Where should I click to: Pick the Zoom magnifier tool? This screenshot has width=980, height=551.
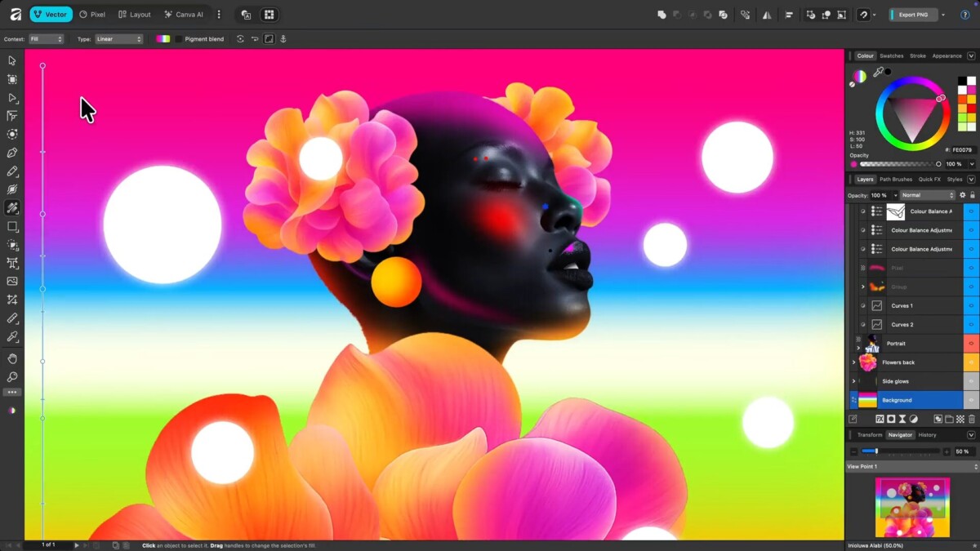point(12,377)
